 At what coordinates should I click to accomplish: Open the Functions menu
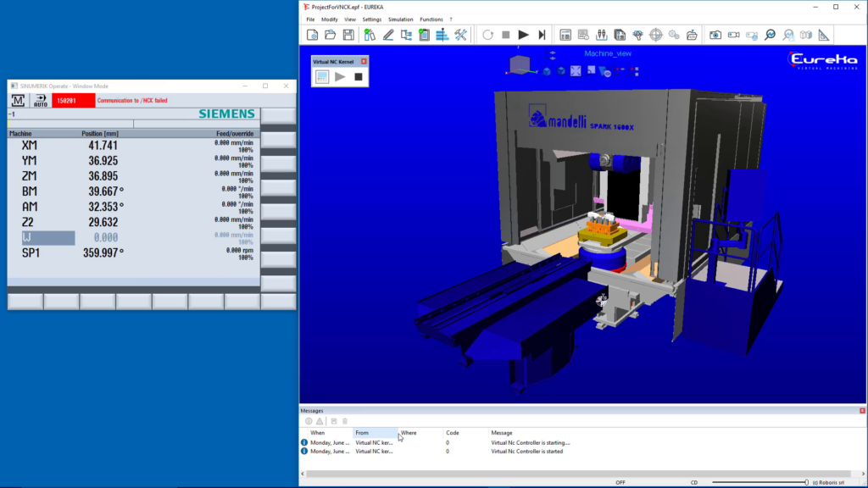(x=431, y=19)
